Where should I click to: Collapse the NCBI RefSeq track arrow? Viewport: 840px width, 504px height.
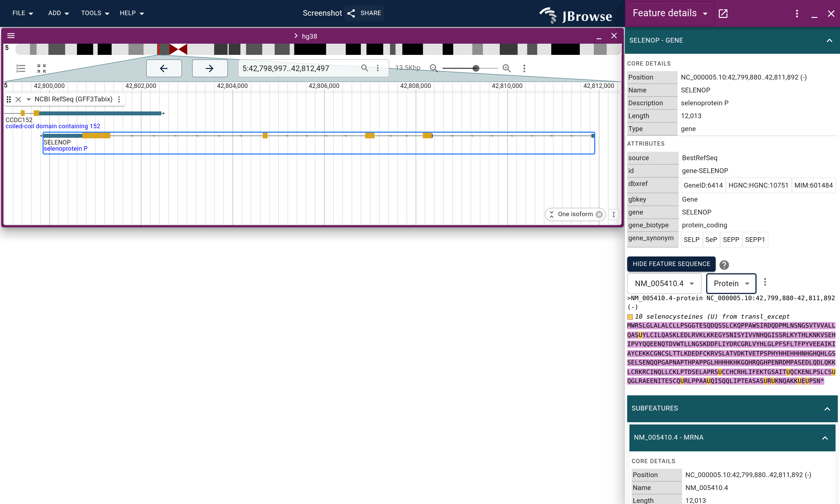pos(29,99)
